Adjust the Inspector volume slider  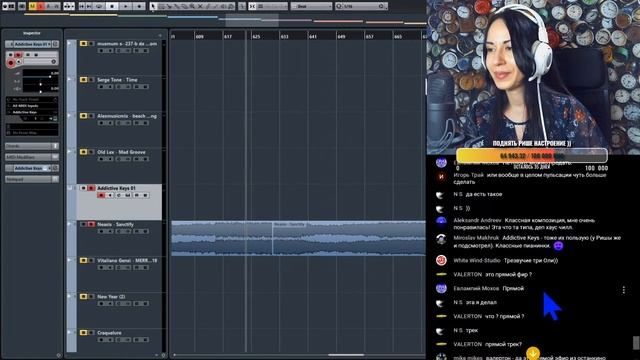point(40,76)
